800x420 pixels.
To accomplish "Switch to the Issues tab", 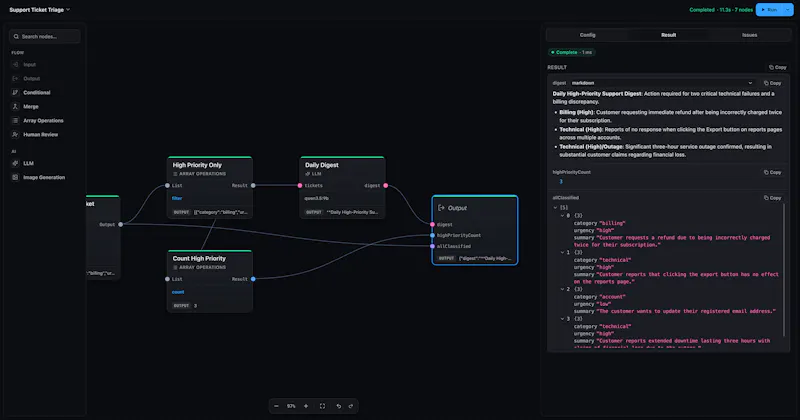I will (749, 35).
